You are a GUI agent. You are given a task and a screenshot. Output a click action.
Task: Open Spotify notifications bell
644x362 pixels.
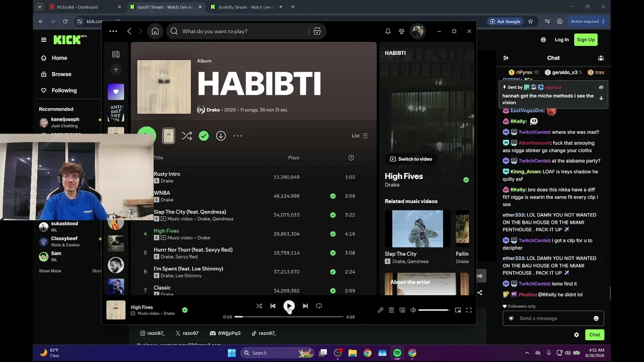pyautogui.click(x=388, y=31)
